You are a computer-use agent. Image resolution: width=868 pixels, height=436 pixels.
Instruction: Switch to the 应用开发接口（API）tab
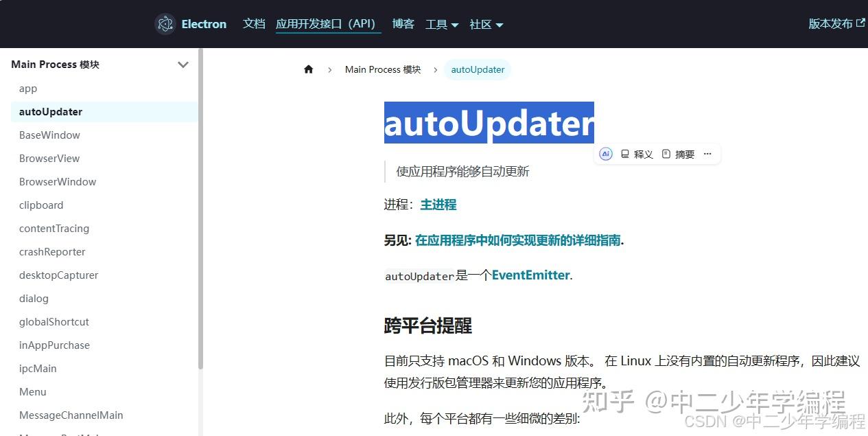click(x=328, y=23)
